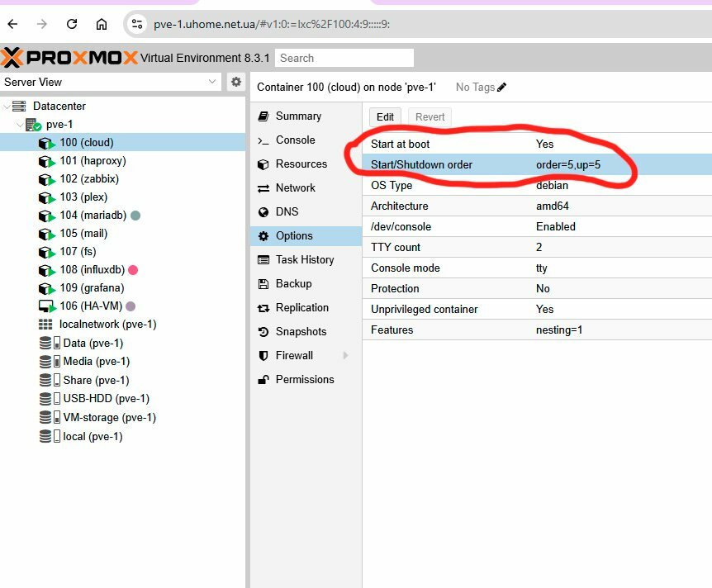Open the DNS menu item
Image resolution: width=712 pixels, height=588 pixels.
[306, 211]
